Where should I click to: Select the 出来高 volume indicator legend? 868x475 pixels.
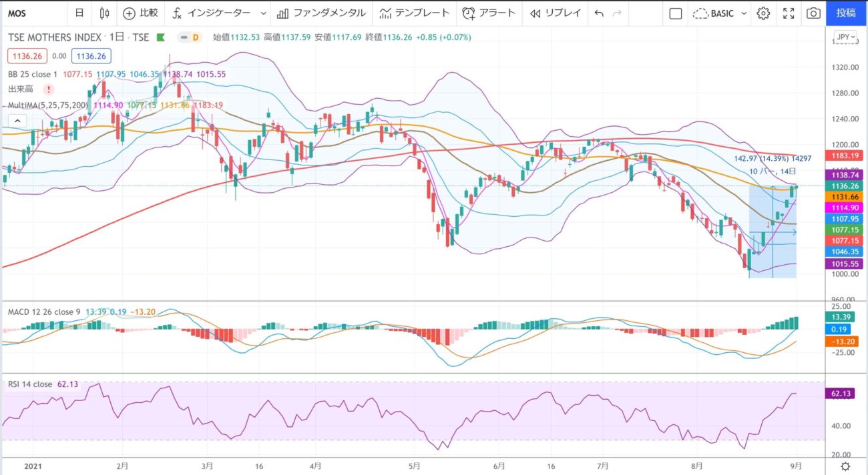coord(21,89)
